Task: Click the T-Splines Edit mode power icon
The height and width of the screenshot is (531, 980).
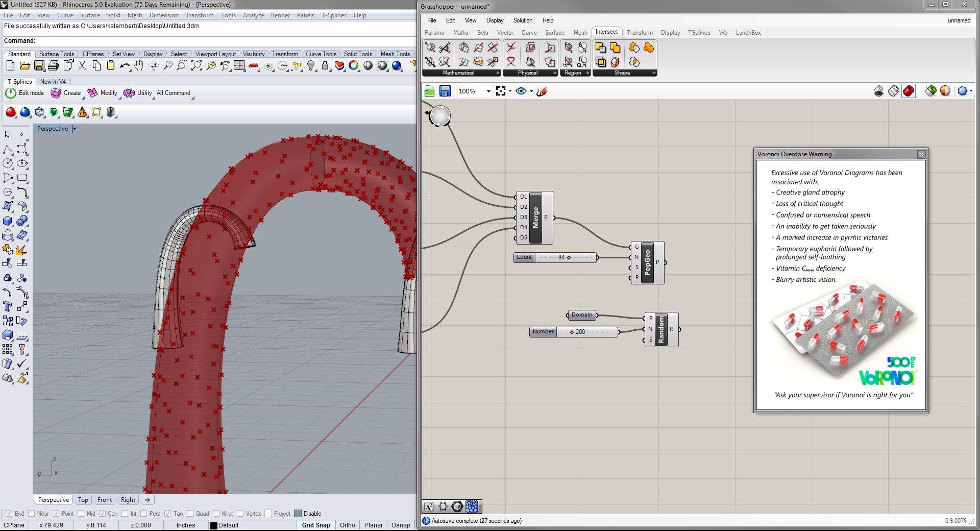Action: pyautogui.click(x=11, y=93)
